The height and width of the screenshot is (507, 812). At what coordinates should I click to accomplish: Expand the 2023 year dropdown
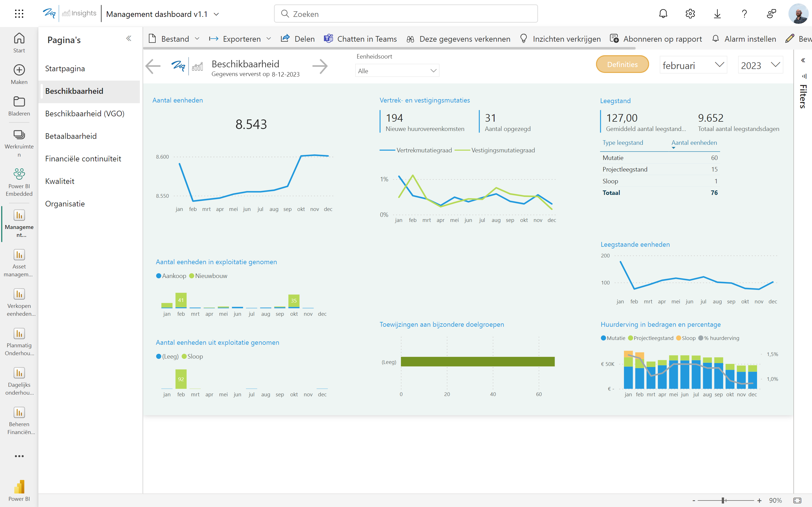(760, 65)
